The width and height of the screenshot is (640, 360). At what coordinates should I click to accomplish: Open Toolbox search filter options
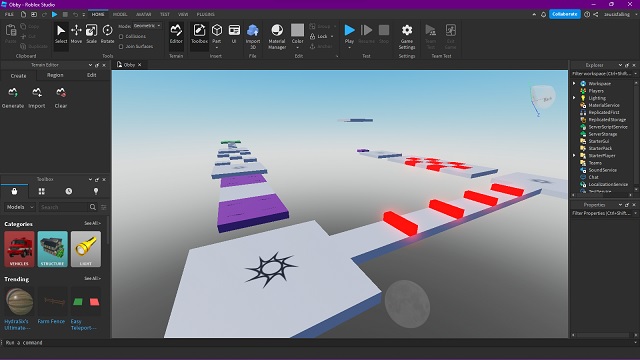tap(104, 207)
